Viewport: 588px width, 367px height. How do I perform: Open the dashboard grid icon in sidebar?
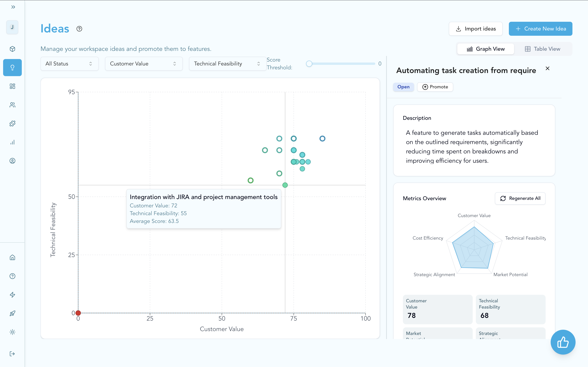[12, 86]
